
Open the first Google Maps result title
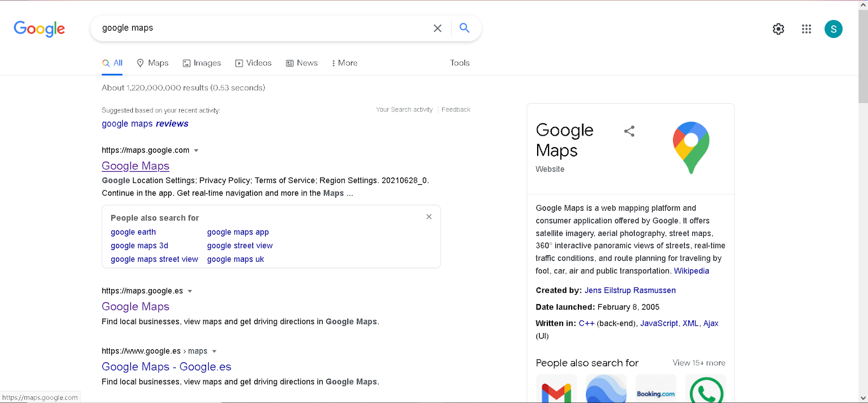[x=136, y=166]
